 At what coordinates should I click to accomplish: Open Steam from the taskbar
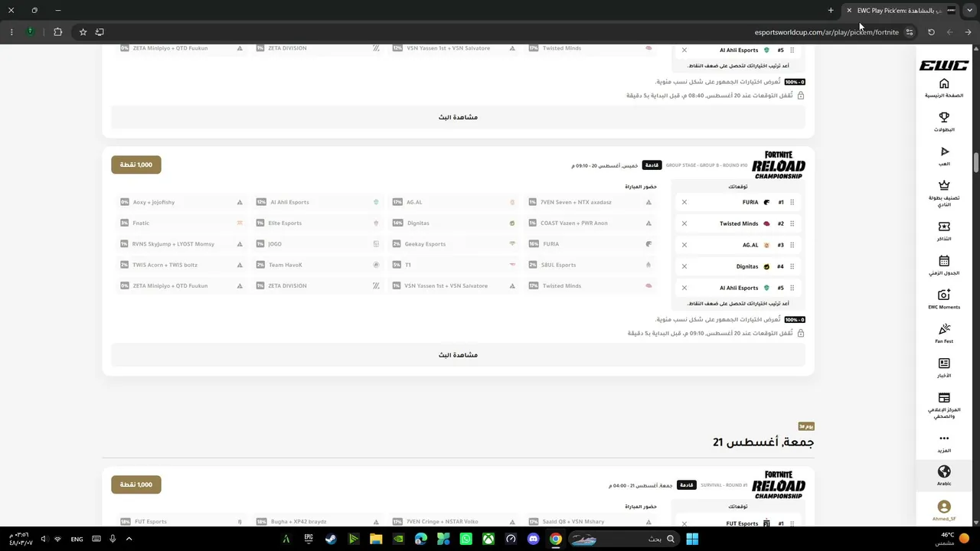pos(331,539)
